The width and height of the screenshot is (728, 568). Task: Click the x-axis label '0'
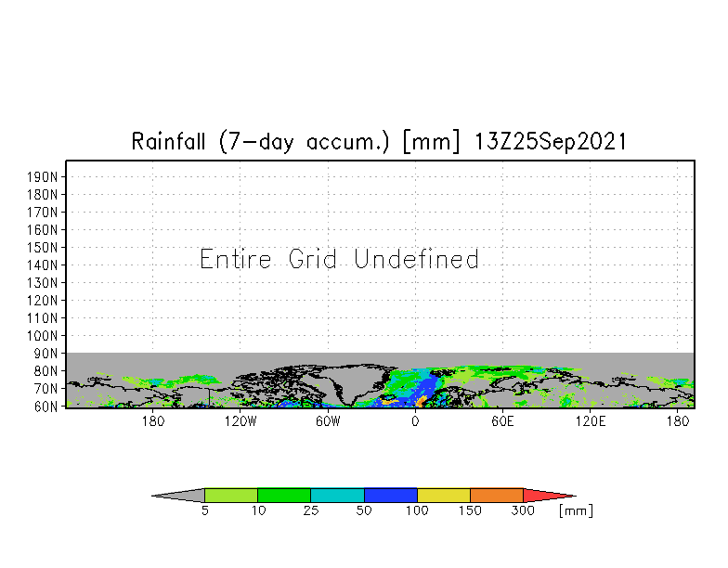pyautogui.click(x=415, y=421)
